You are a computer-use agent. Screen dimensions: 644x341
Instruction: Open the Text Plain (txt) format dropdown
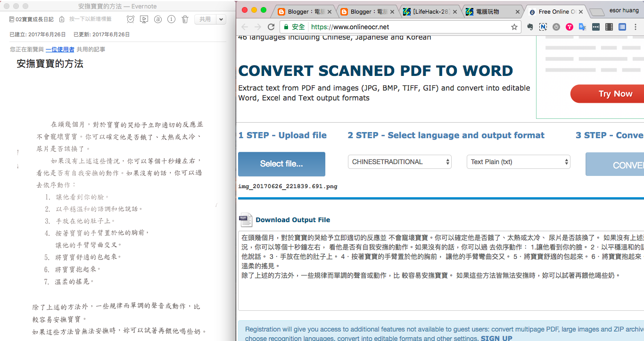(x=519, y=162)
